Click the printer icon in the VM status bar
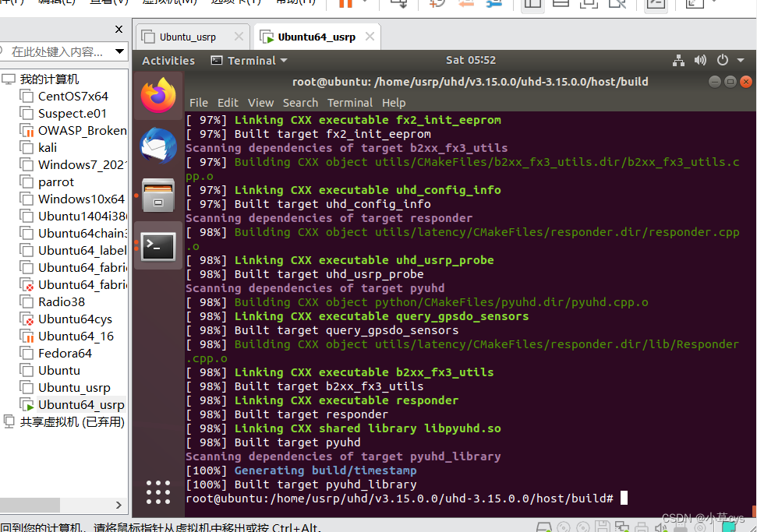 [642, 527]
